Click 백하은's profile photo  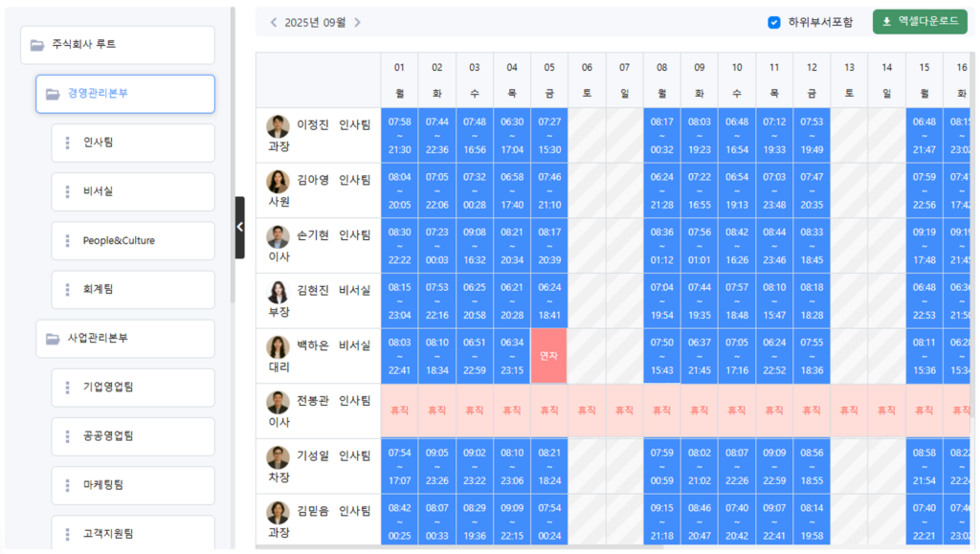(x=278, y=347)
